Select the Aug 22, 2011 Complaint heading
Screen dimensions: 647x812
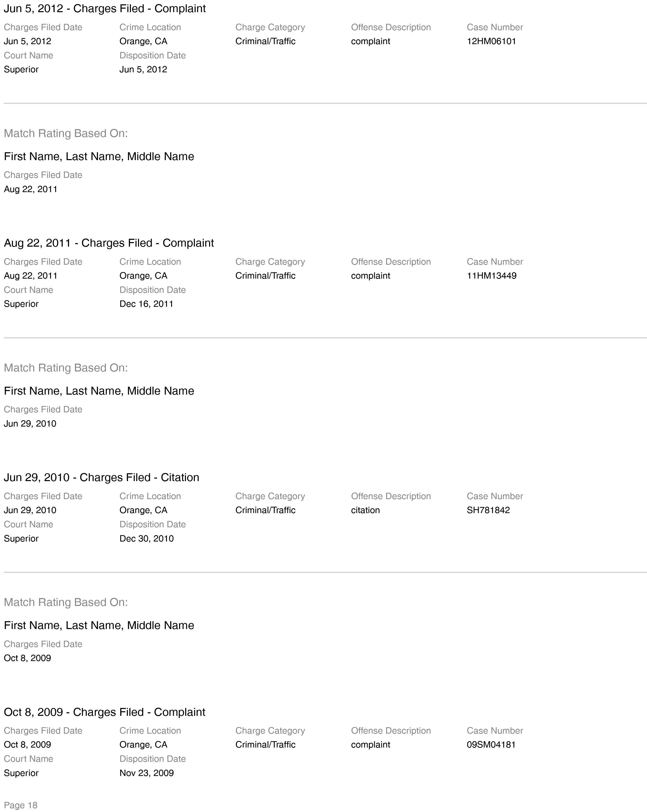click(109, 243)
